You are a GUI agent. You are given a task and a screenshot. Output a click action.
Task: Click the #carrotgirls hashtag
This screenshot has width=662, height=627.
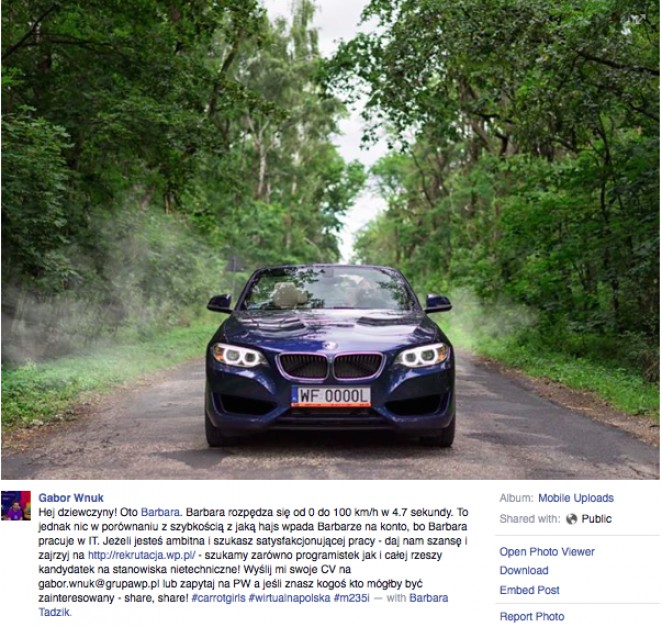pos(218,598)
